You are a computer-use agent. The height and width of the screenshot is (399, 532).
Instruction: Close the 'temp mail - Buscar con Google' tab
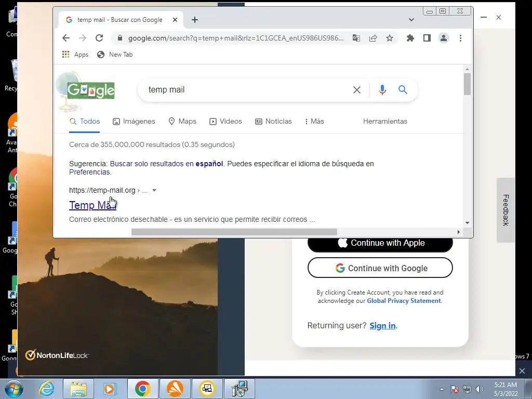(175, 20)
